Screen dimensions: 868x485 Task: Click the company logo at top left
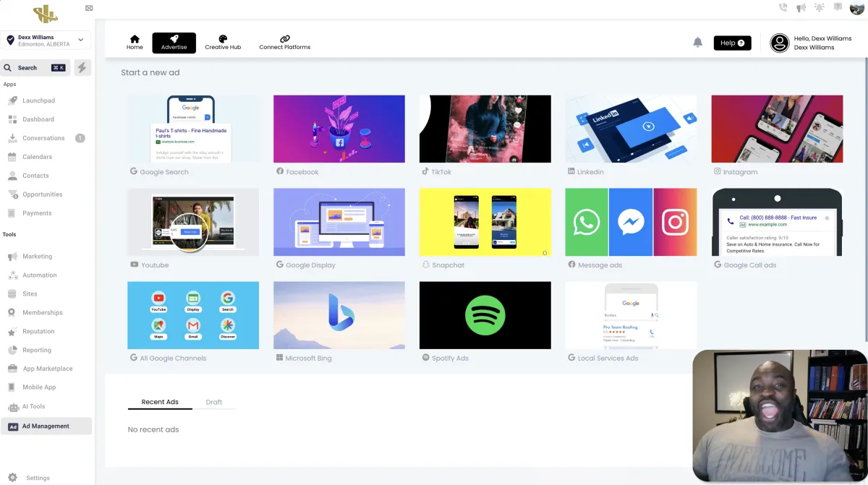[46, 13]
